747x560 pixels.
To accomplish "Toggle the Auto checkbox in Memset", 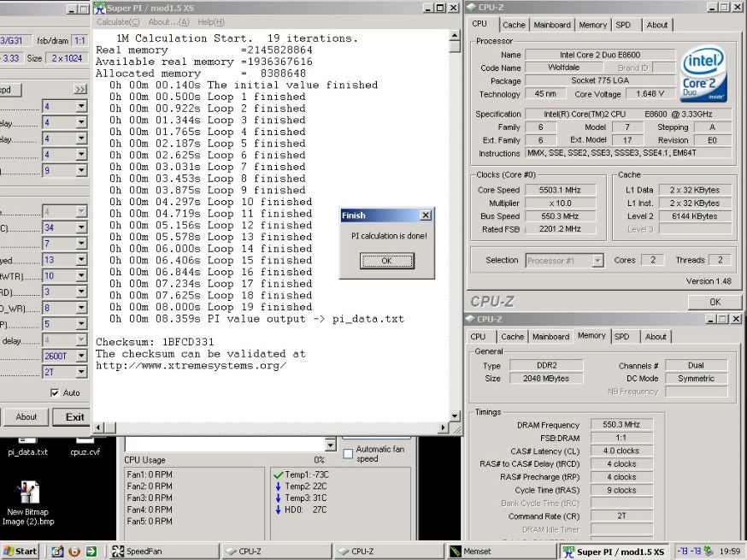I will point(55,392).
